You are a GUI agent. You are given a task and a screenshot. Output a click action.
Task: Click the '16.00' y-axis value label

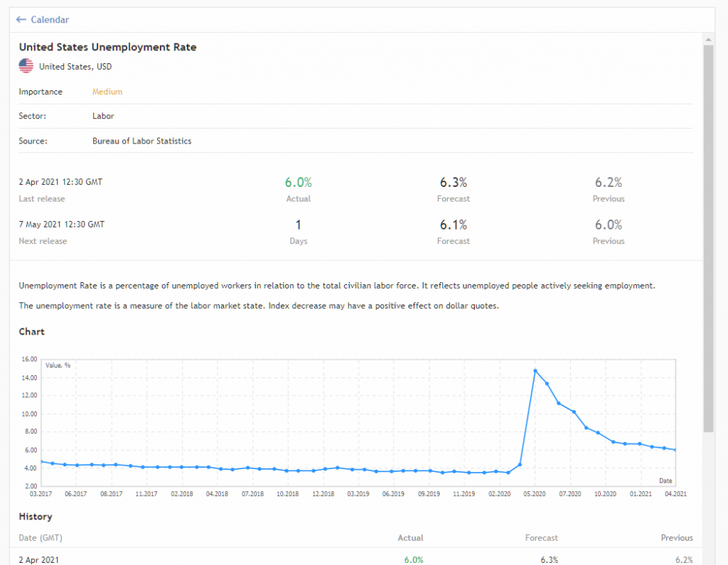29,359
